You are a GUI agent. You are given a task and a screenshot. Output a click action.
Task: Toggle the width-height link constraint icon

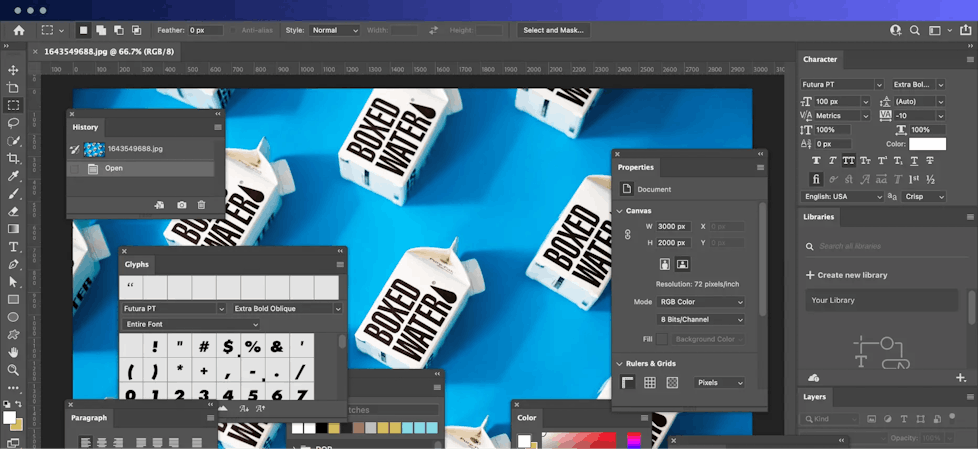pyautogui.click(x=627, y=234)
